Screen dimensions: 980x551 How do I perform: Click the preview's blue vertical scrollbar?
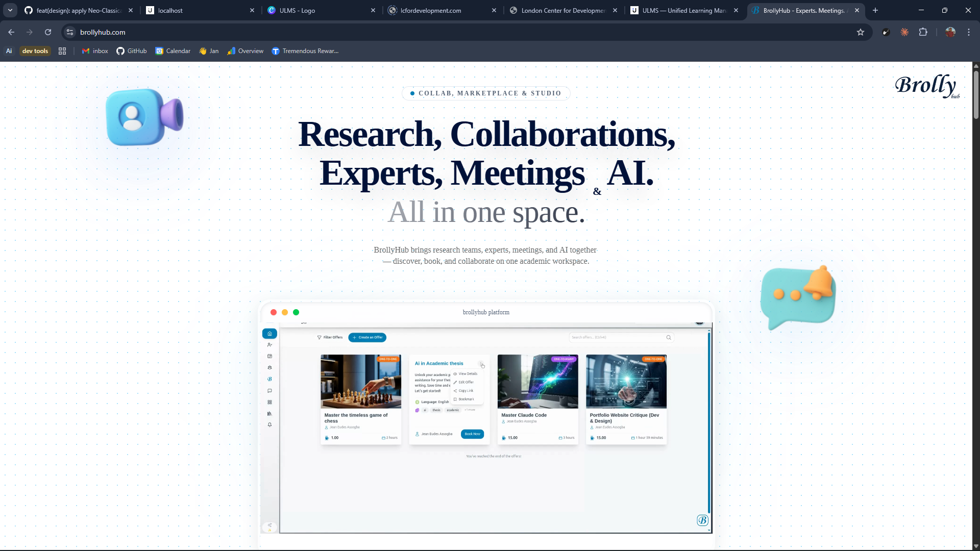point(709,422)
